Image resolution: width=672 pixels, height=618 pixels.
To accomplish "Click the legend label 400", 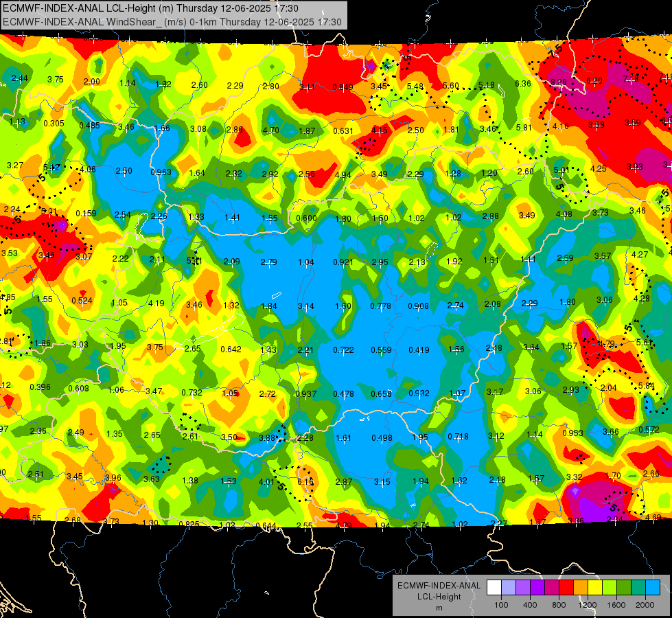I will click(x=530, y=605).
